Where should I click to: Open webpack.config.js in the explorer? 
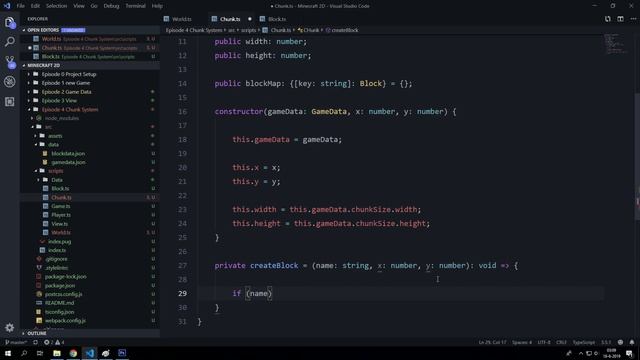pos(65,320)
